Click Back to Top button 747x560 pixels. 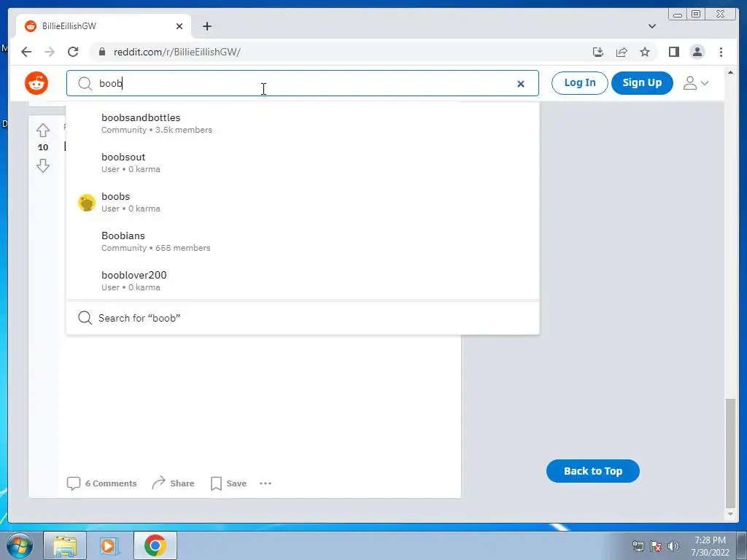tap(592, 471)
